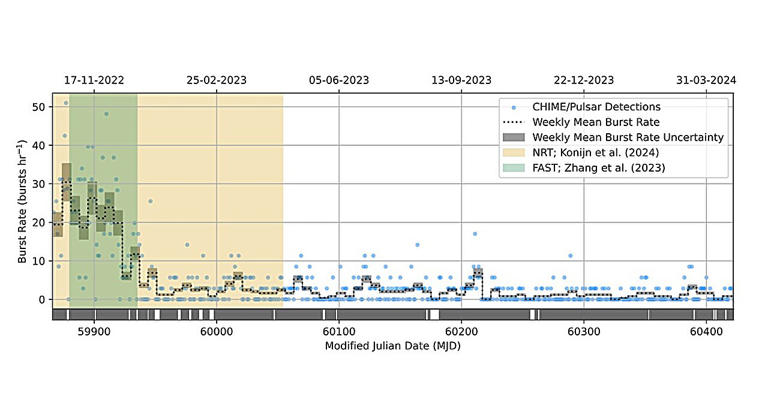The width and height of the screenshot is (768, 414).
Task: Click the highest detection point near 51 bursts
Action: coord(66,103)
